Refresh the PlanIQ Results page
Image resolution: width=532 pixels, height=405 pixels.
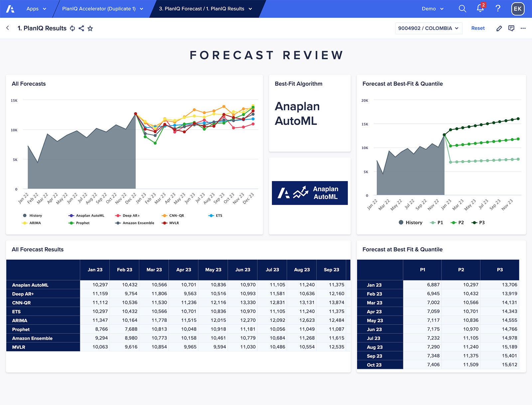tap(72, 28)
